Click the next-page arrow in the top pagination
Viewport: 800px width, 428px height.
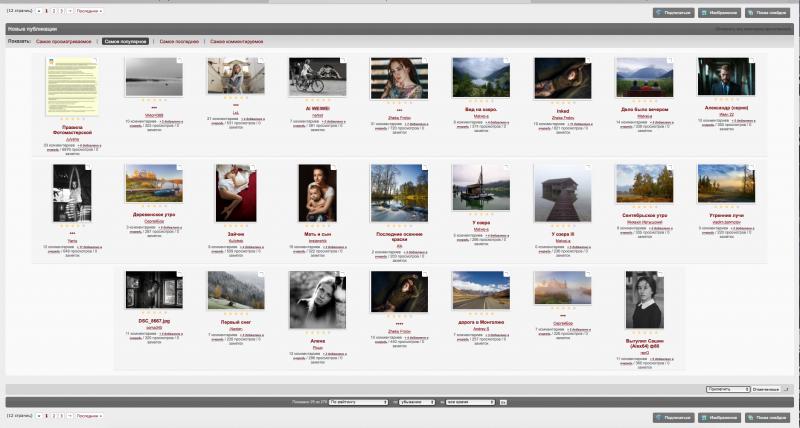[69, 11]
